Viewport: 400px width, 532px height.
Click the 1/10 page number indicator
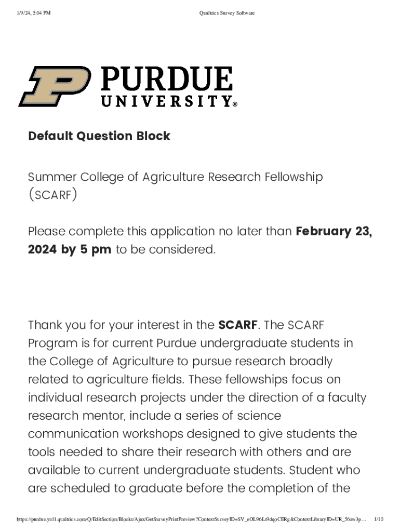(379, 519)
